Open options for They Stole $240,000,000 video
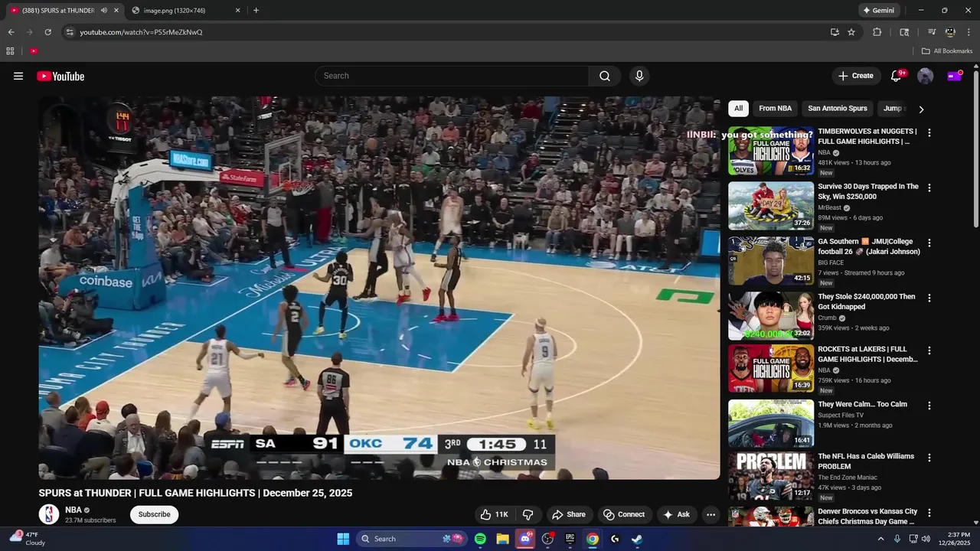Viewport: 980px width, 551px height. coord(929,298)
